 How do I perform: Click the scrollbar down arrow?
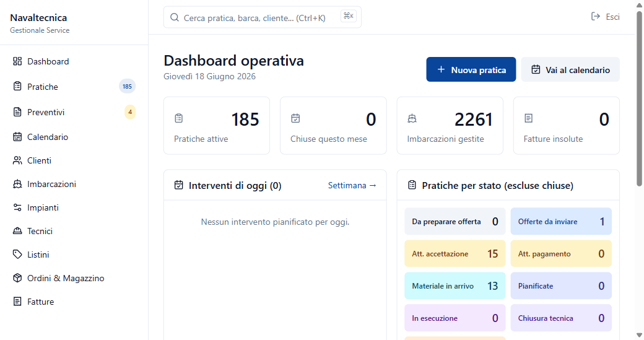pos(640,334)
